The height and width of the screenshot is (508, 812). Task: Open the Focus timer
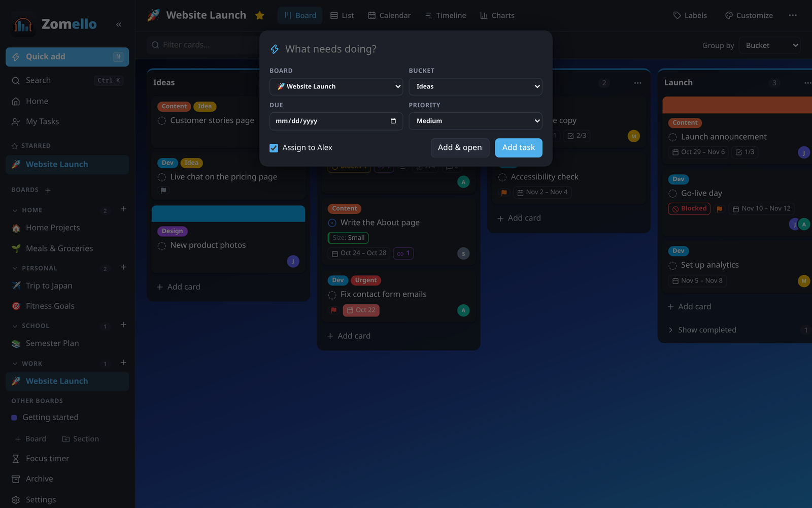click(x=67, y=458)
